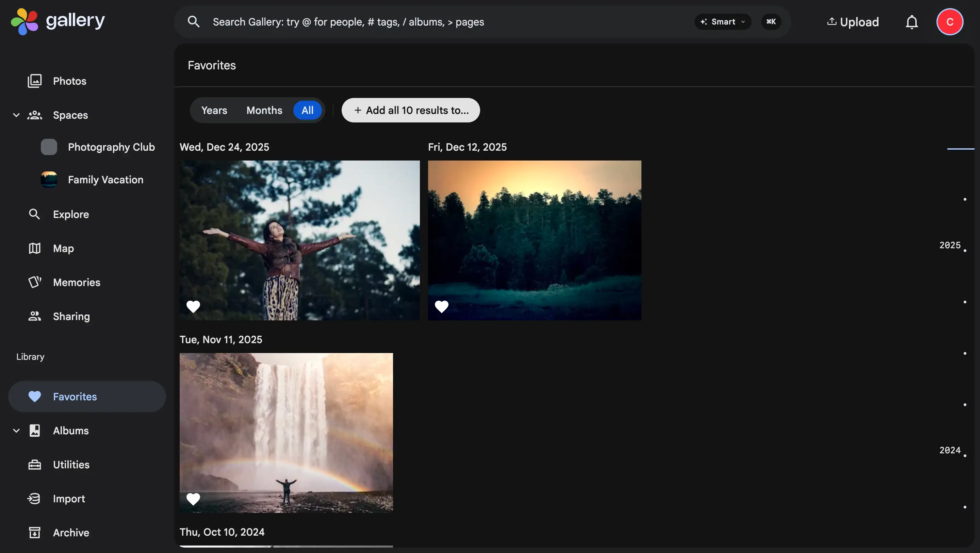Click the Spaces people icon
This screenshot has height=553, width=980.
click(x=35, y=115)
